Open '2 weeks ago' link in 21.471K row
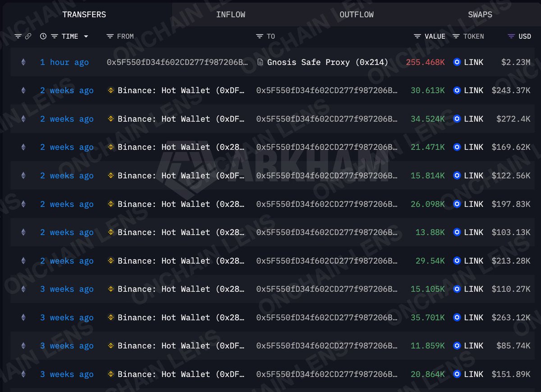 click(x=67, y=147)
